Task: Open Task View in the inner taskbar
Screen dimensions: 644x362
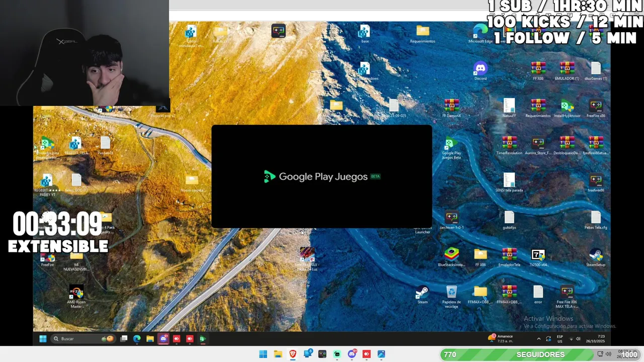Action: pos(124,338)
